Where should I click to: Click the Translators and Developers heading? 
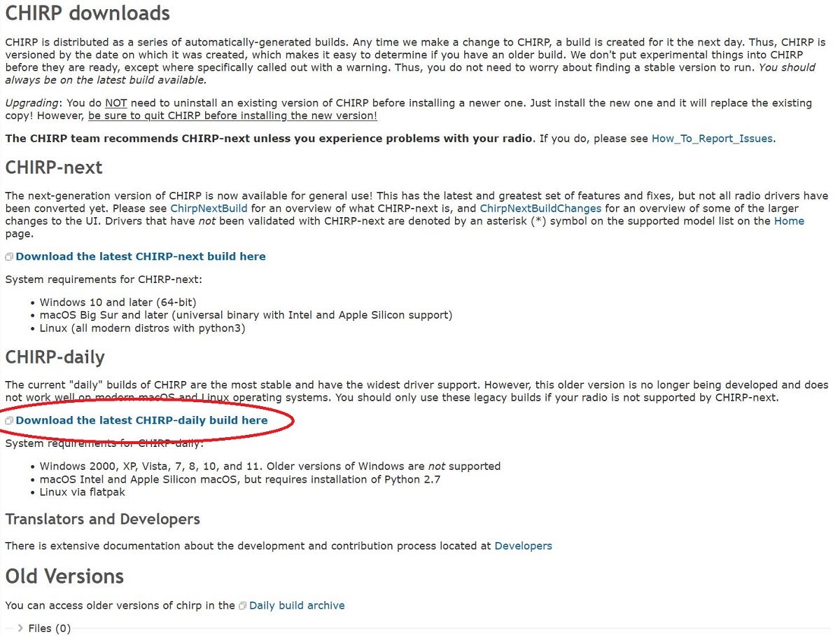[x=102, y=519]
